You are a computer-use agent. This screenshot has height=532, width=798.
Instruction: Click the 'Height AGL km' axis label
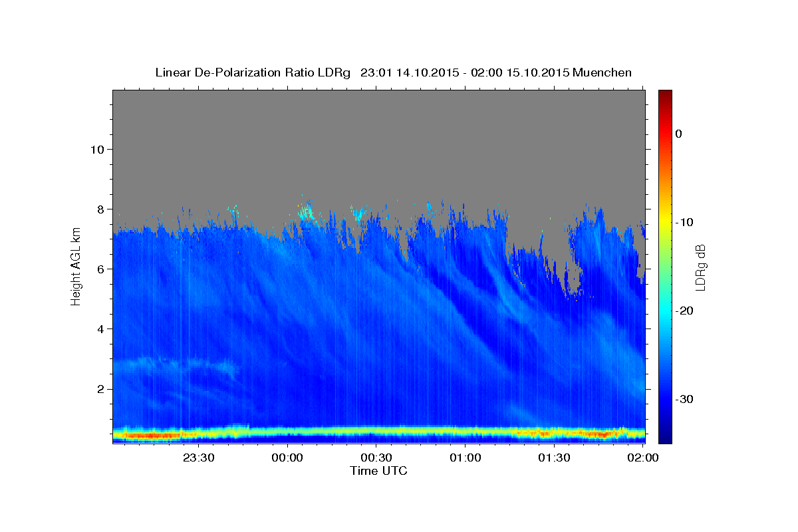tap(76, 267)
